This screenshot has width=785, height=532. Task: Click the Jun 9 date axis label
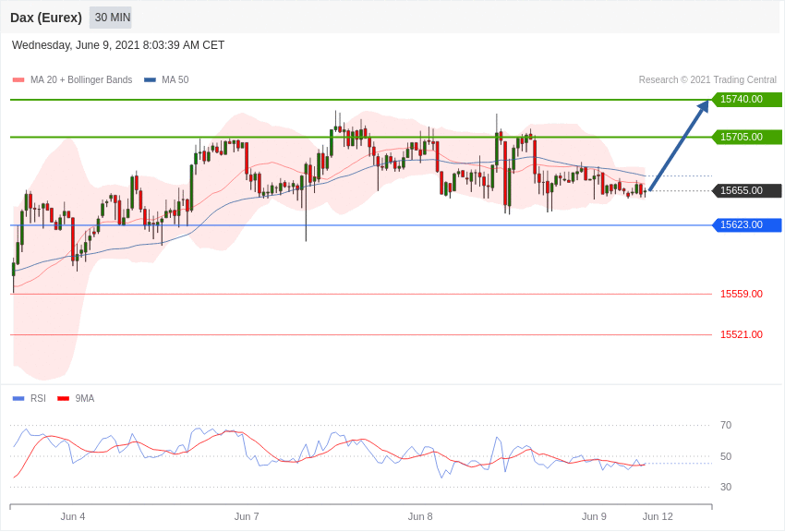[x=594, y=516]
